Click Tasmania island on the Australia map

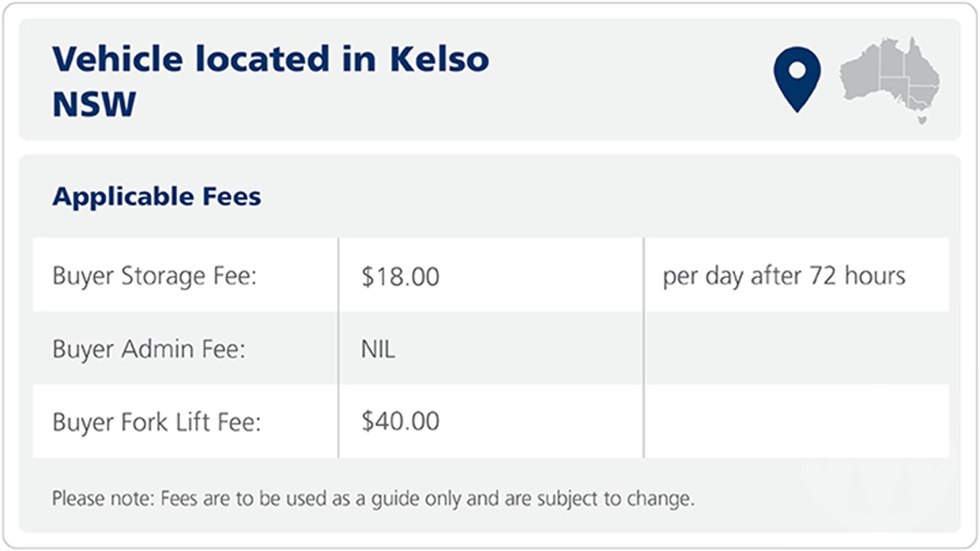(922, 119)
